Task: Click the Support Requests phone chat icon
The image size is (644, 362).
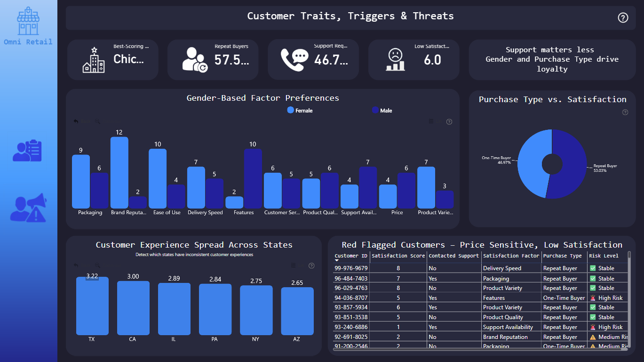Action: (294, 60)
